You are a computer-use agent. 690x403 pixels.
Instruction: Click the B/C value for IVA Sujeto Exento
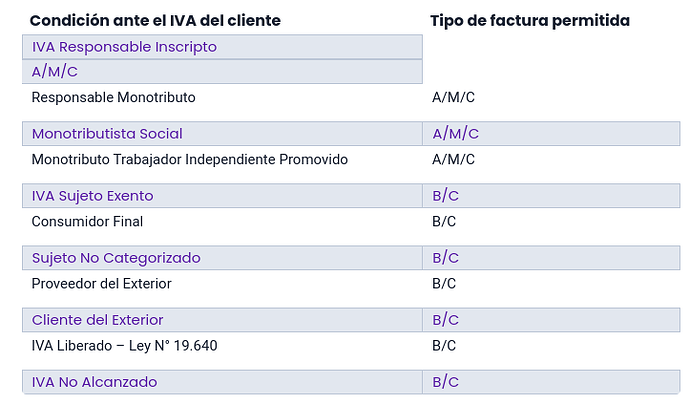pos(446,196)
